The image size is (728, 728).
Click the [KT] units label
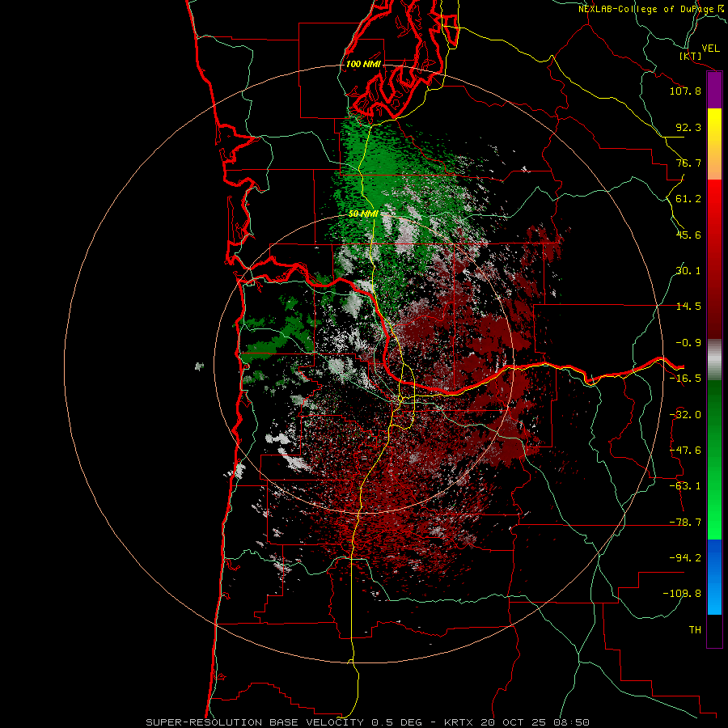coord(691,56)
